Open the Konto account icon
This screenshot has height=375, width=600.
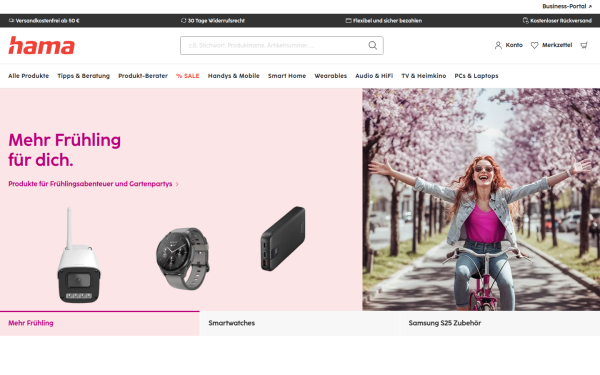[x=498, y=45]
